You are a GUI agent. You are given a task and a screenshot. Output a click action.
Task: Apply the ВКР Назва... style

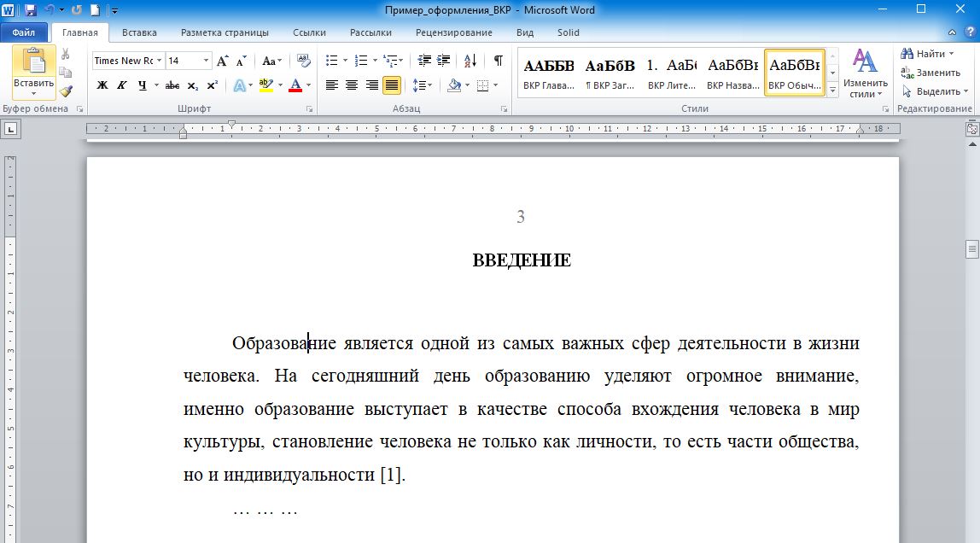point(732,73)
